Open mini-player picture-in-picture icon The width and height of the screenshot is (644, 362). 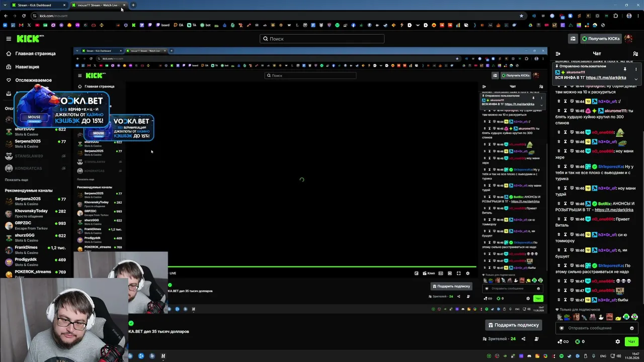tap(416, 274)
